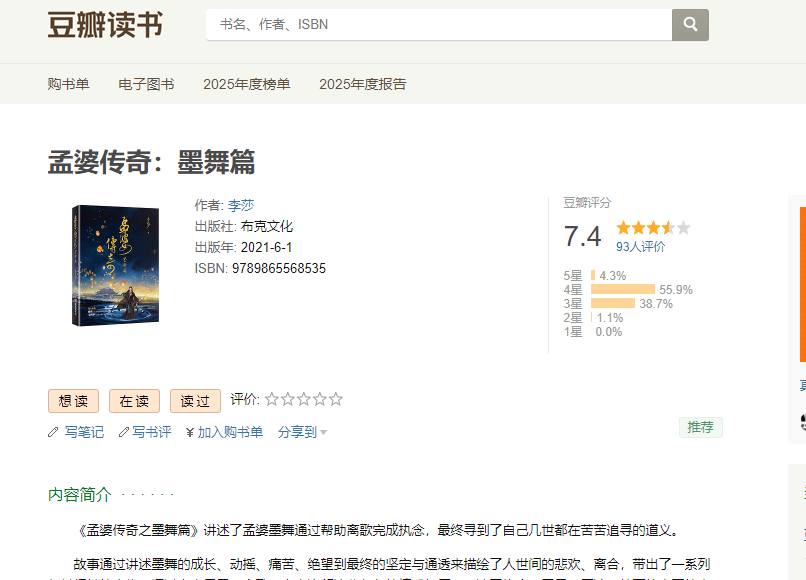Rate the book three stars
Viewport: 806px width, 580px height.
point(304,400)
